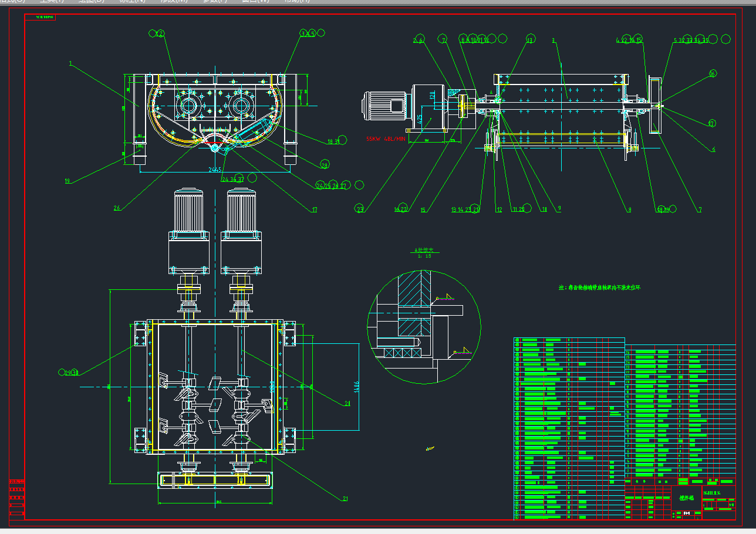Viewport: 756px width, 534px height.
Task: Select the "搅拌桶" title block name
Action: pos(686,498)
